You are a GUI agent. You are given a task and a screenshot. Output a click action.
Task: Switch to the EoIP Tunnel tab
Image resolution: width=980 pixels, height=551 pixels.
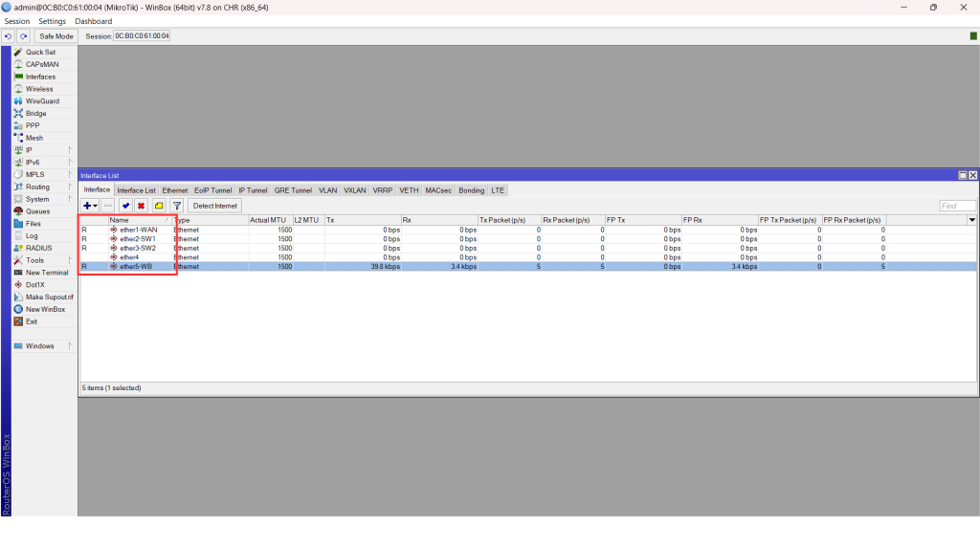(x=213, y=190)
